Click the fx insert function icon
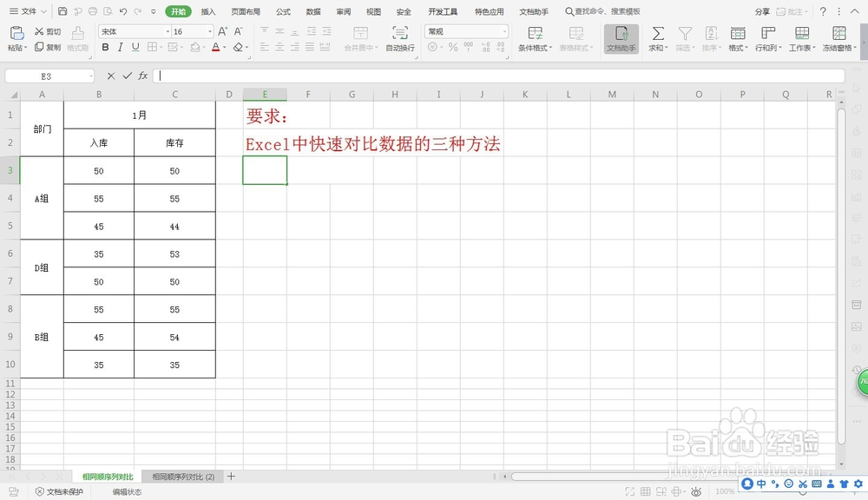Image resolution: width=868 pixels, height=500 pixels. tap(143, 76)
